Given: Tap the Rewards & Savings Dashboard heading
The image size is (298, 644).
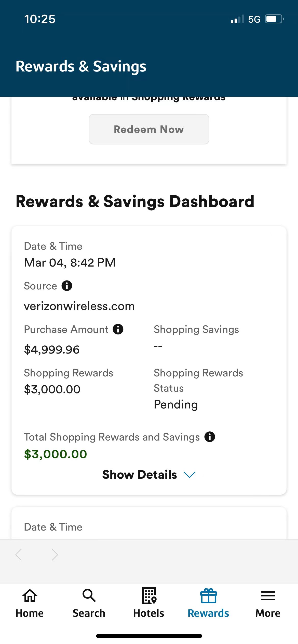Looking at the screenshot, I should [135, 201].
